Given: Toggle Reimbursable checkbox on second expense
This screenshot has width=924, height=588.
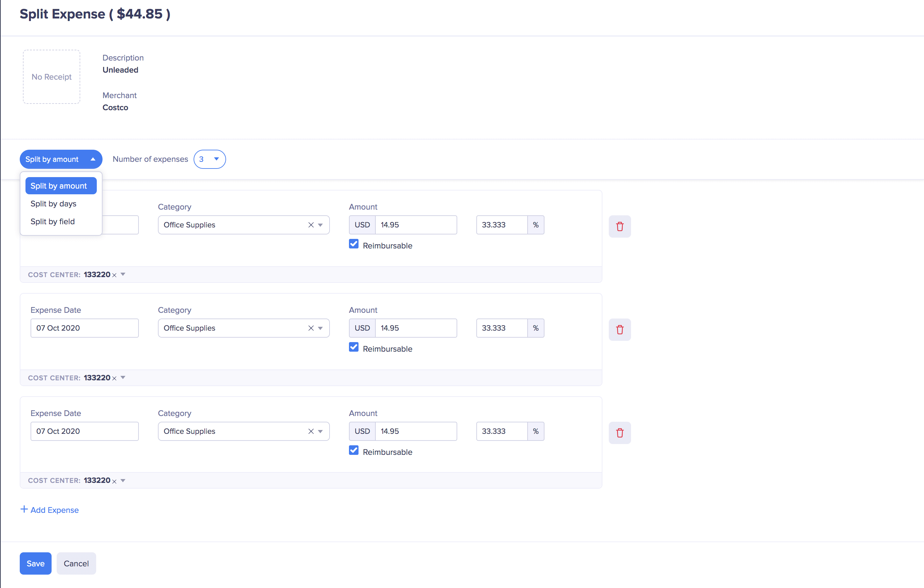Looking at the screenshot, I should tap(353, 347).
